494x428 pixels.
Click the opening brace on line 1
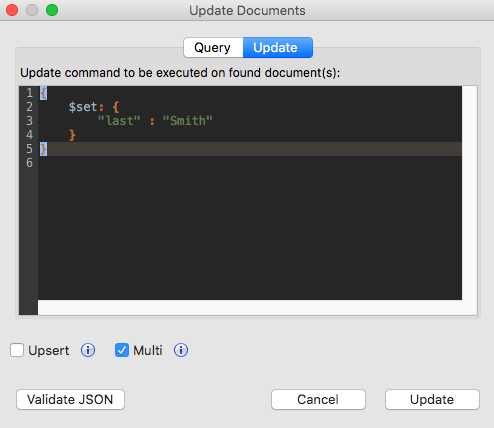tap(43, 93)
